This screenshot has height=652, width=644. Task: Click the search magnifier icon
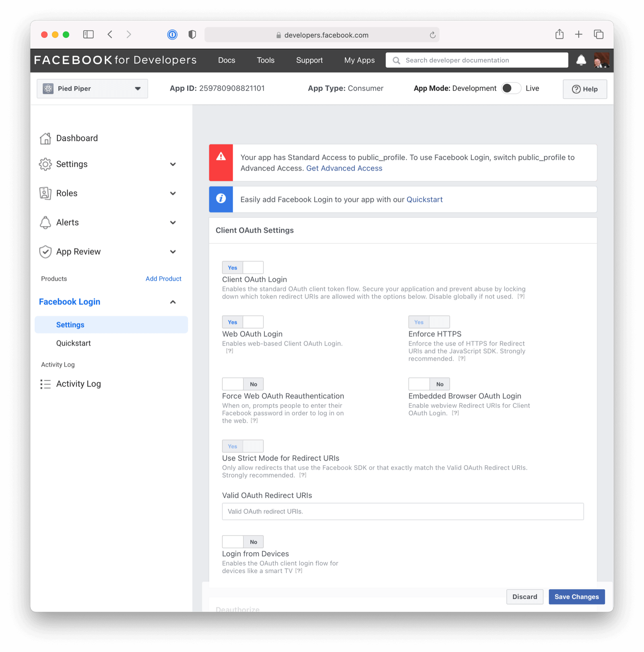pyautogui.click(x=396, y=60)
